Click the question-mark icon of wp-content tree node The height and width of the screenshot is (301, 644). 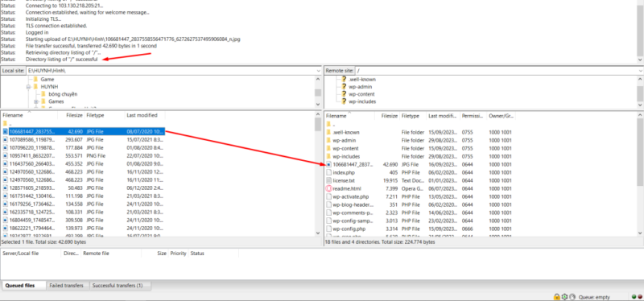pos(345,94)
